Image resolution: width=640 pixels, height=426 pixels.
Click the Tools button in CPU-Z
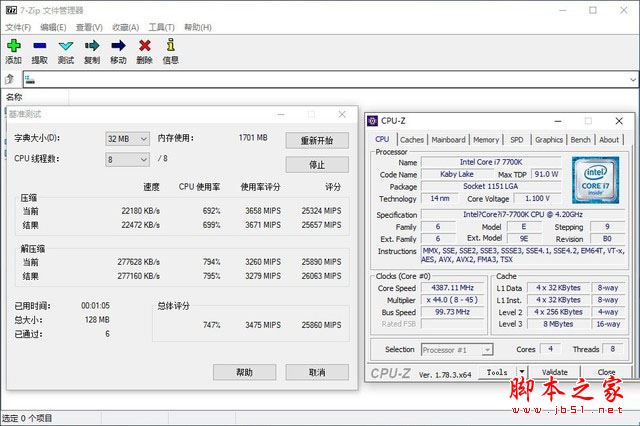coord(497,372)
